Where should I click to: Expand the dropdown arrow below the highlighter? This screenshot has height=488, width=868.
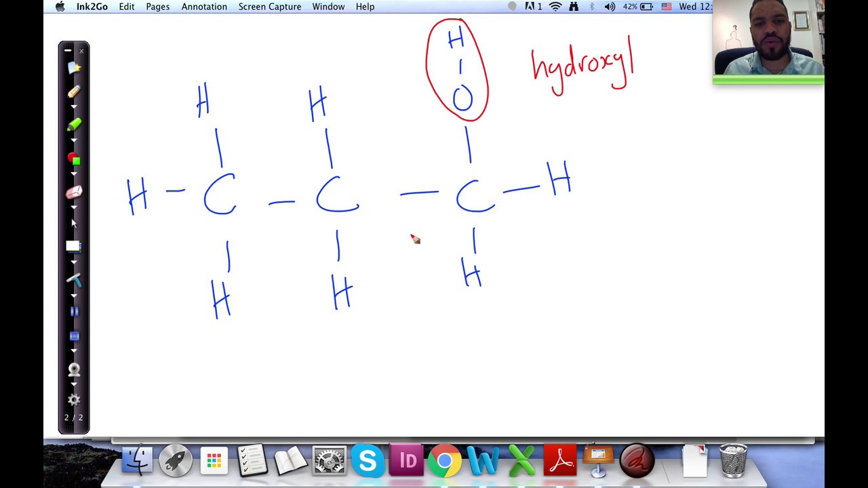pos(74,140)
